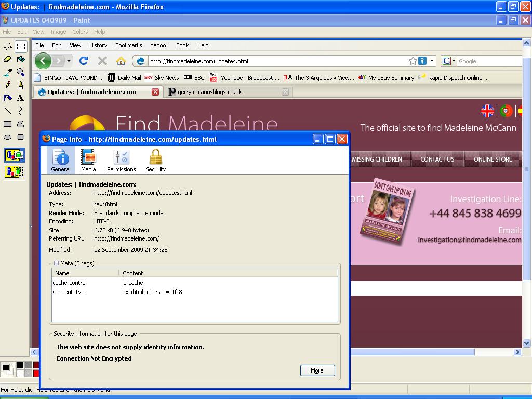Click the More button in Page Info
The width and height of the screenshot is (532, 399).
tap(317, 370)
